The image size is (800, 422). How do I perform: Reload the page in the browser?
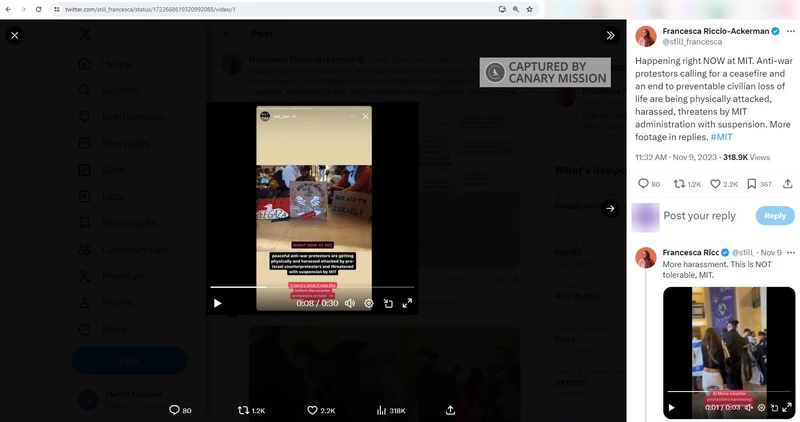(38, 9)
